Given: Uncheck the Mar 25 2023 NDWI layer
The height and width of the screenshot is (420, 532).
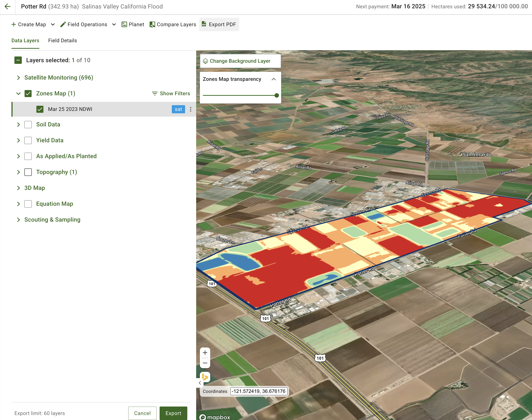Looking at the screenshot, I should 40,109.
